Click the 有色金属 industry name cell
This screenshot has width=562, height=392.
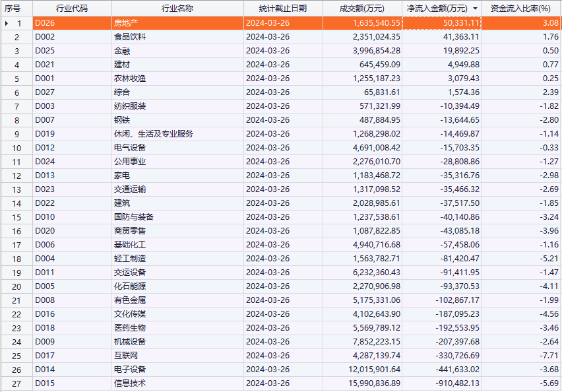(x=130, y=300)
